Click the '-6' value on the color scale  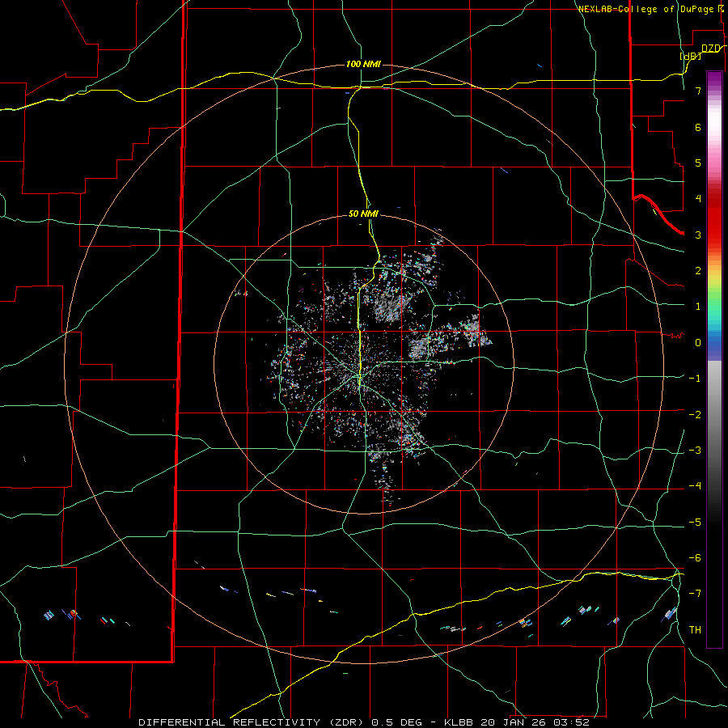pos(695,558)
